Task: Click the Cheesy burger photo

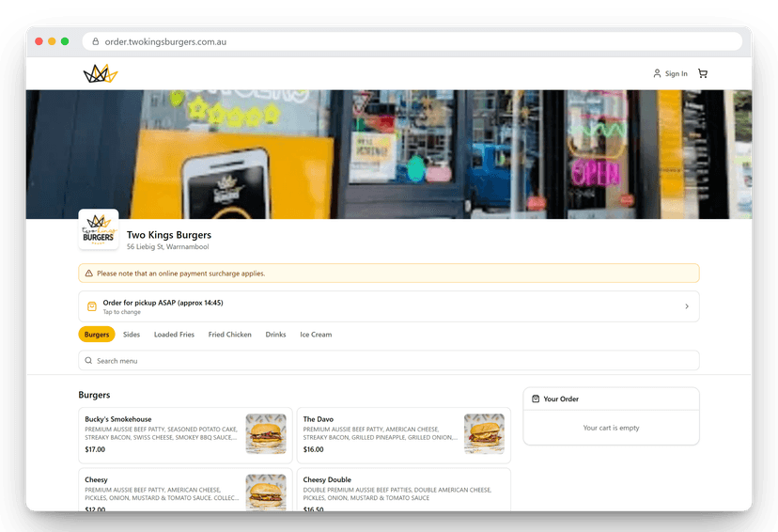Action: click(x=266, y=493)
